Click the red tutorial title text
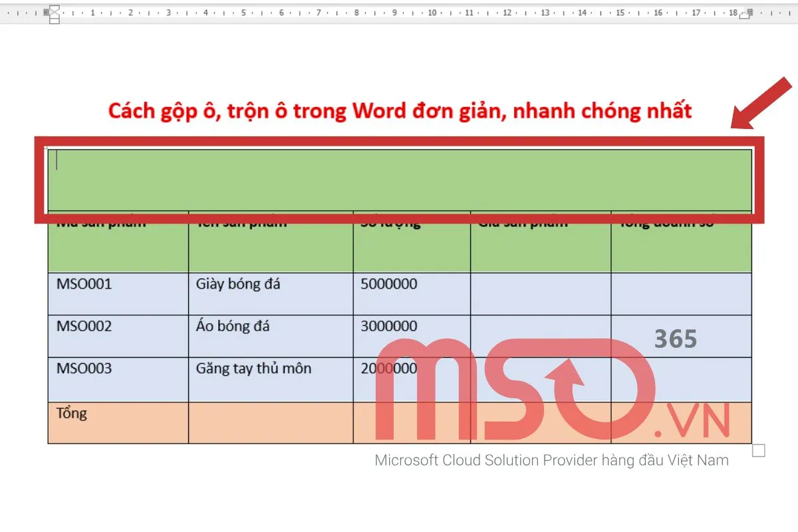Image resolution: width=798 pixels, height=532 pixels. [x=399, y=110]
